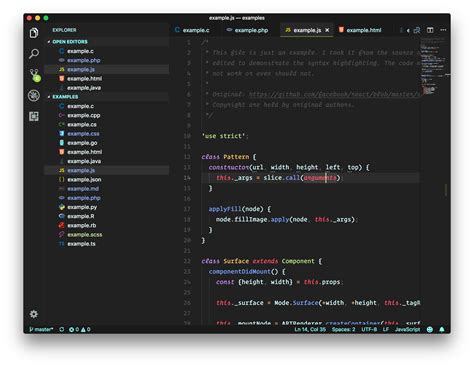Open the editor More Actions ellipsis menu
474x367 pixels.
[443, 30]
